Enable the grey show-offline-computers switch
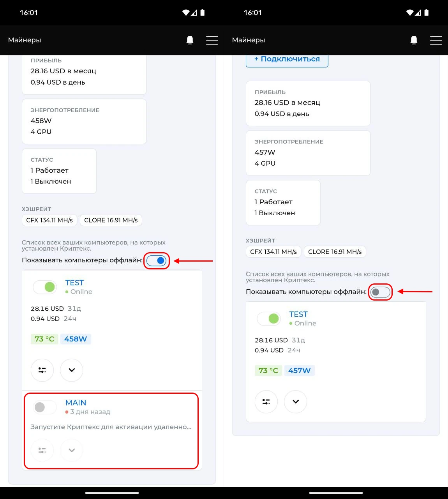Viewport: 448px width, 499px height. (x=380, y=292)
